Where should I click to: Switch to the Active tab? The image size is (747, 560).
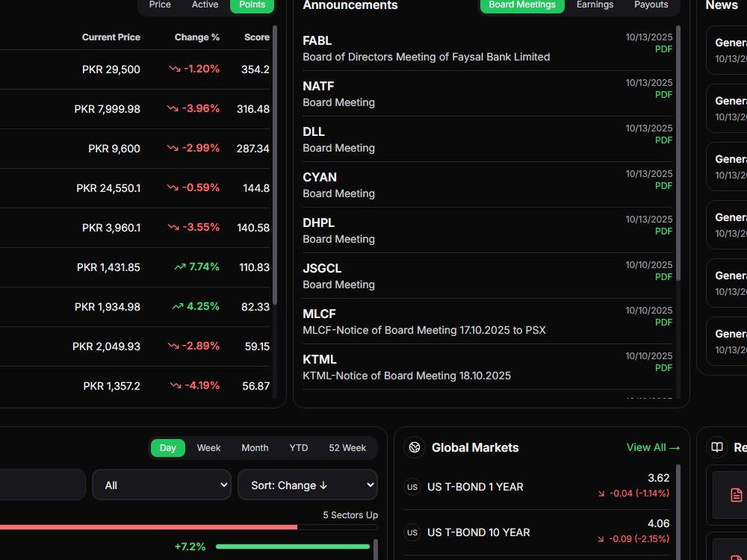pos(205,4)
